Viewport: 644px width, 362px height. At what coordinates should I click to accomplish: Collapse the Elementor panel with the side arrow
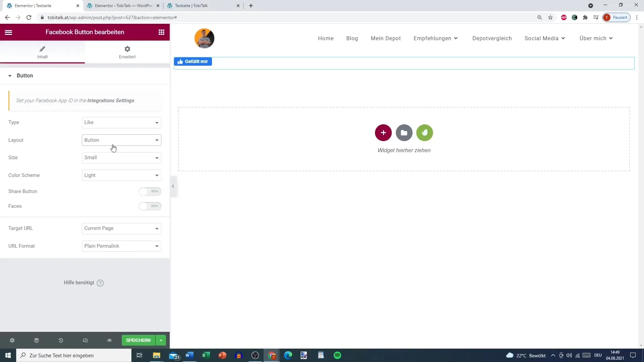pos(173,186)
